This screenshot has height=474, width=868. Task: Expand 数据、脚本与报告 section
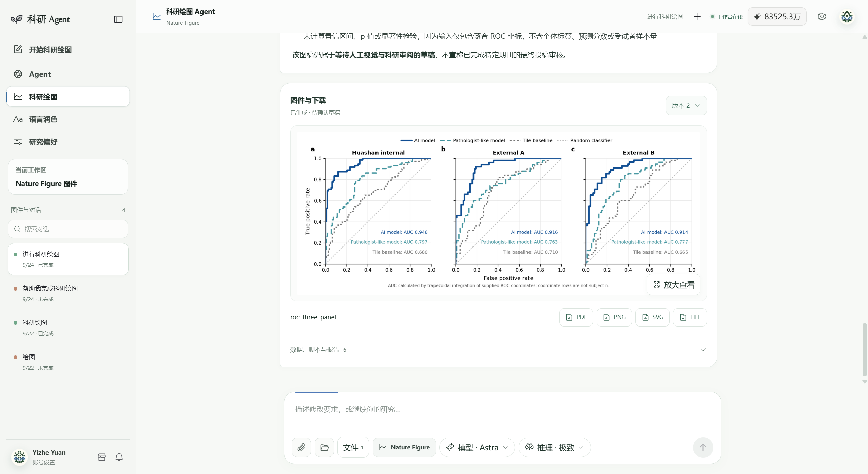(x=498, y=350)
